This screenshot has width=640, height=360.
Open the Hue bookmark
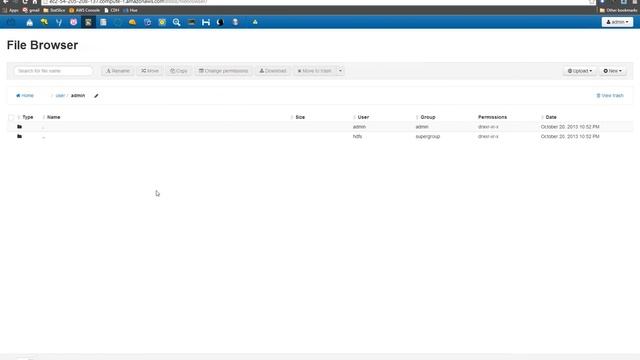(x=131, y=10)
